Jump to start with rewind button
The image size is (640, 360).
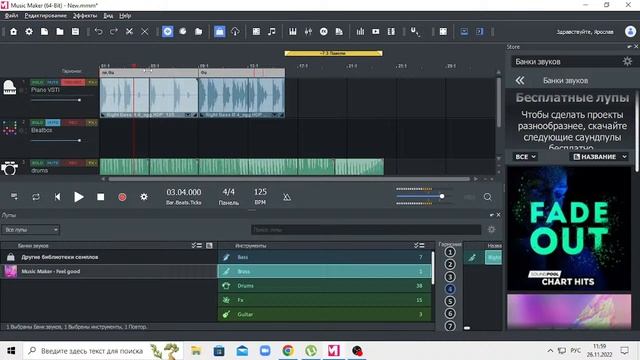point(57,197)
